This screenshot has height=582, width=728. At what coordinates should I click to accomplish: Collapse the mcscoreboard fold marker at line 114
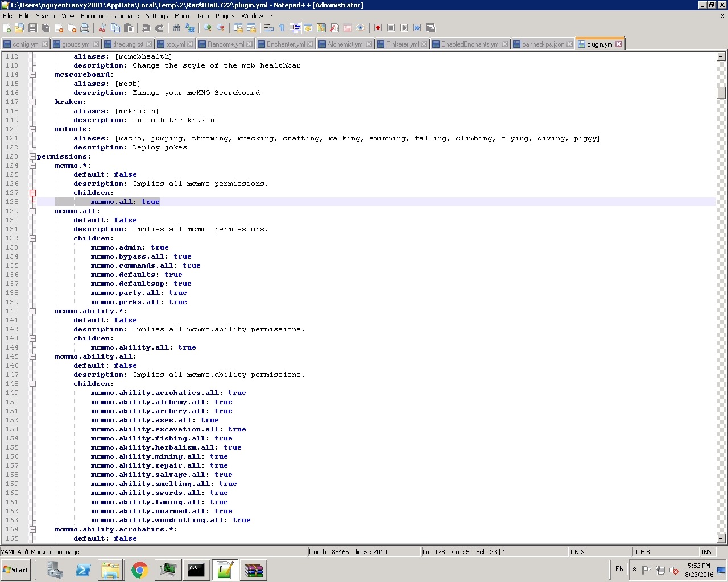[x=32, y=74]
